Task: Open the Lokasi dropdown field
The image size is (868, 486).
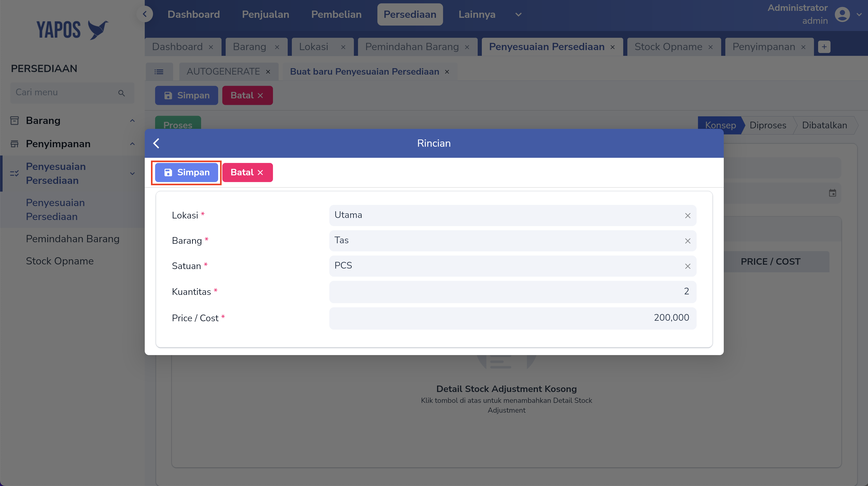Action: pos(513,215)
